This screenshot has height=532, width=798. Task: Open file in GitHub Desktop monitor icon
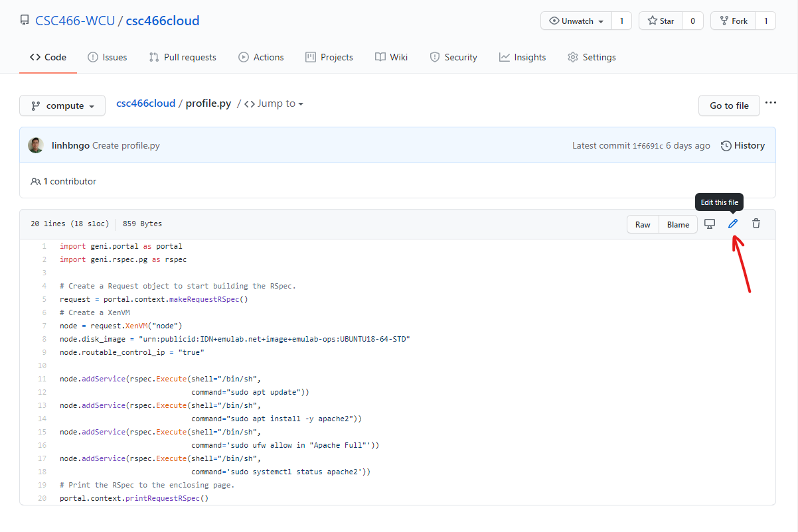tap(710, 224)
